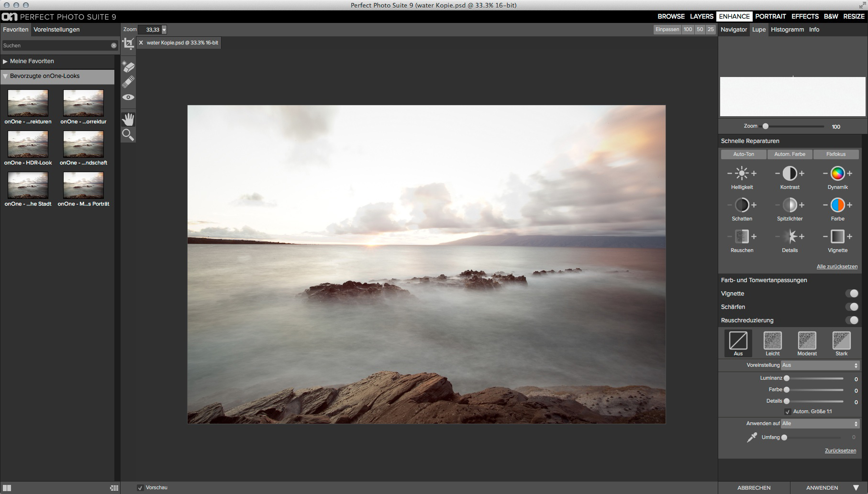The image size is (868, 494).
Task: Enable the Schärfen toggle
Action: tap(851, 307)
